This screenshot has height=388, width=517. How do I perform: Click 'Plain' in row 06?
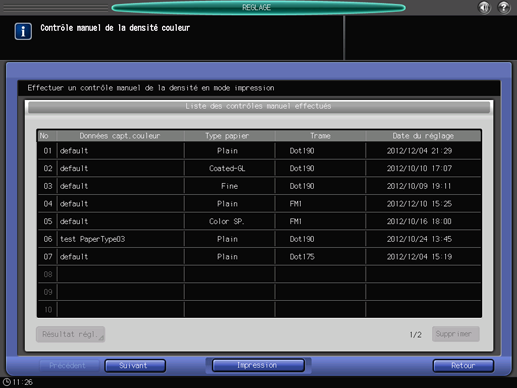pyautogui.click(x=227, y=239)
